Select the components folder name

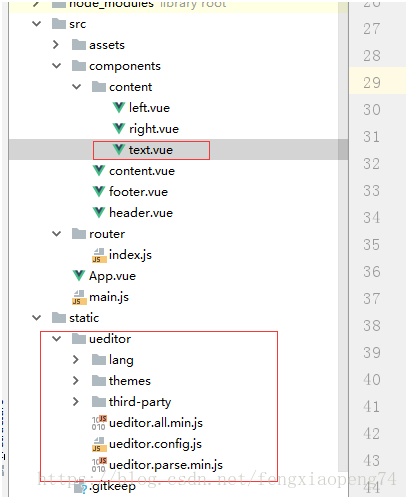coord(125,66)
